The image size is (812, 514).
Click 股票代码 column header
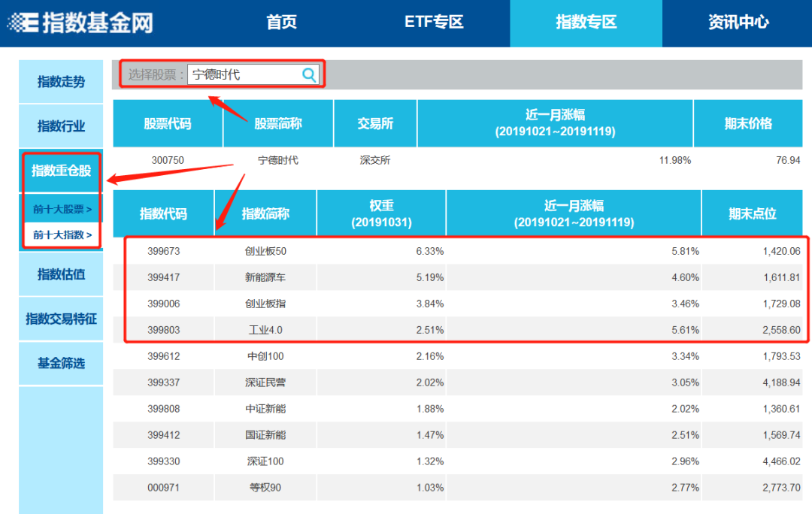tap(168, 124)
